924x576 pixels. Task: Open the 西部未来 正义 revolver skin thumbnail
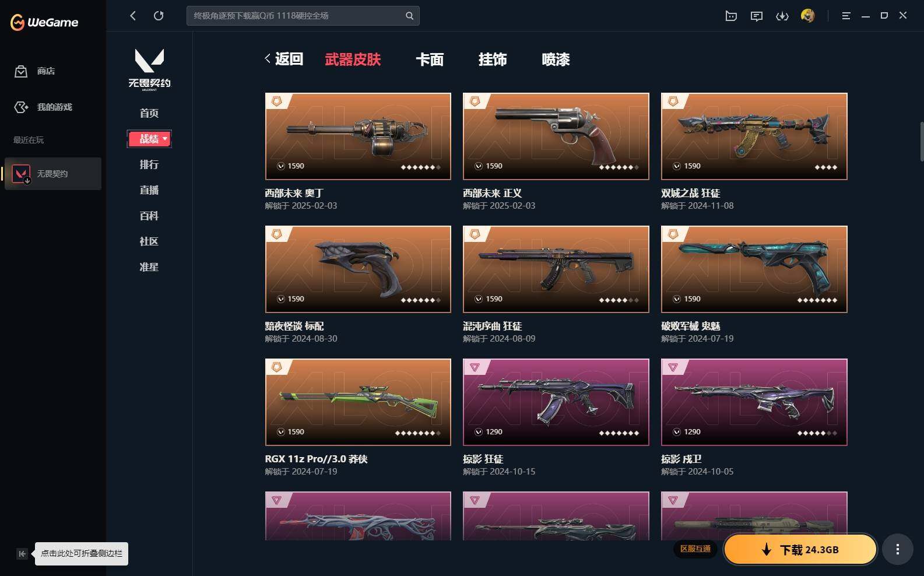click(556, 136)
